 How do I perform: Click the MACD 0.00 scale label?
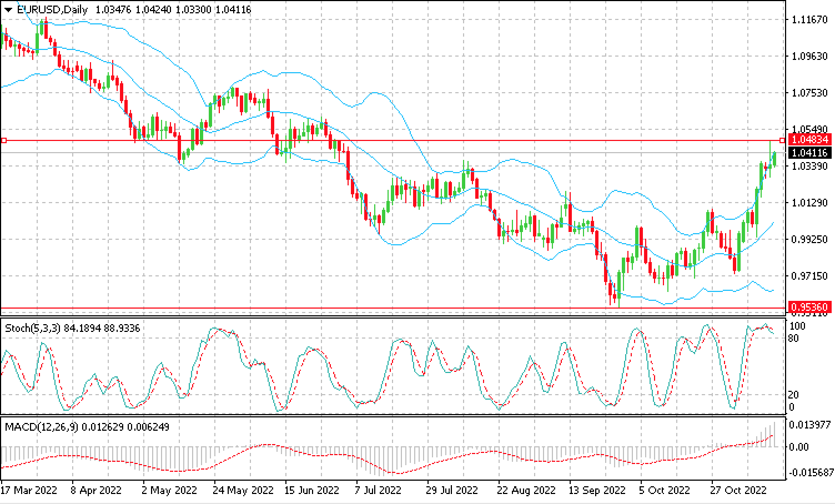click(798, 447)
